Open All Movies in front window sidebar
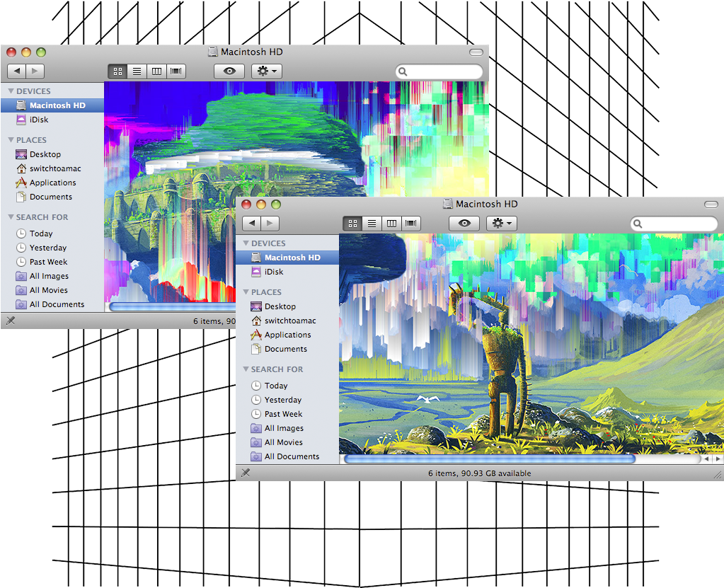Screen dimensions: 724x588 tap(284, 442)
